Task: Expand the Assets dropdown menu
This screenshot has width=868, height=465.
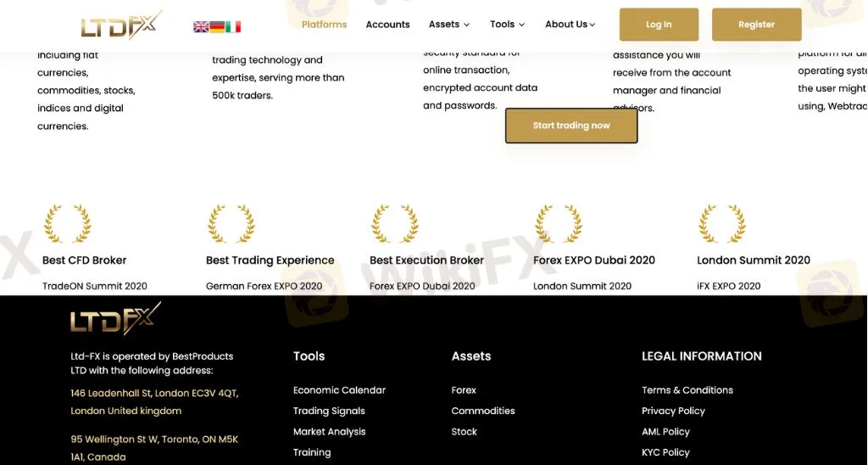Action: click(x=449, y=25)
